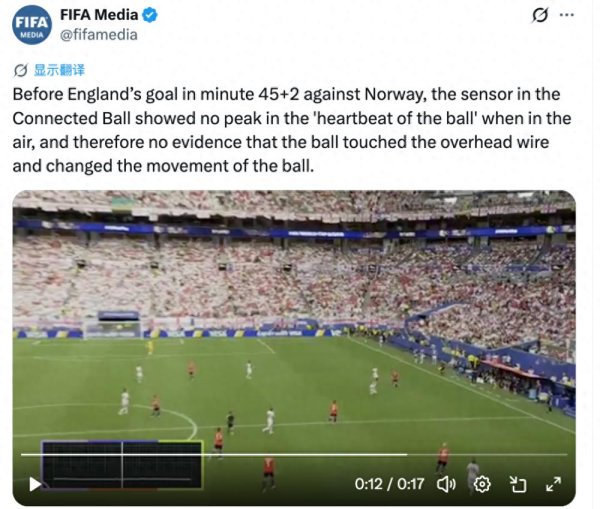600x509 pixels.
Task: Expand video to fullscreen with arrows icon
Action: pyautogui.click(x=553, y=484)
